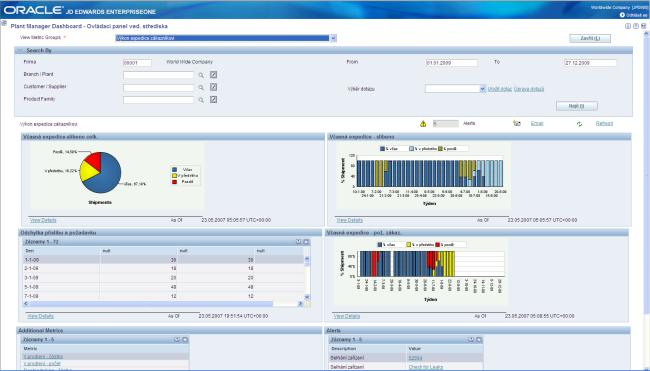650x371 pixels.
Task: Open the query selection dropdown arrow
Action: [482, 89]
